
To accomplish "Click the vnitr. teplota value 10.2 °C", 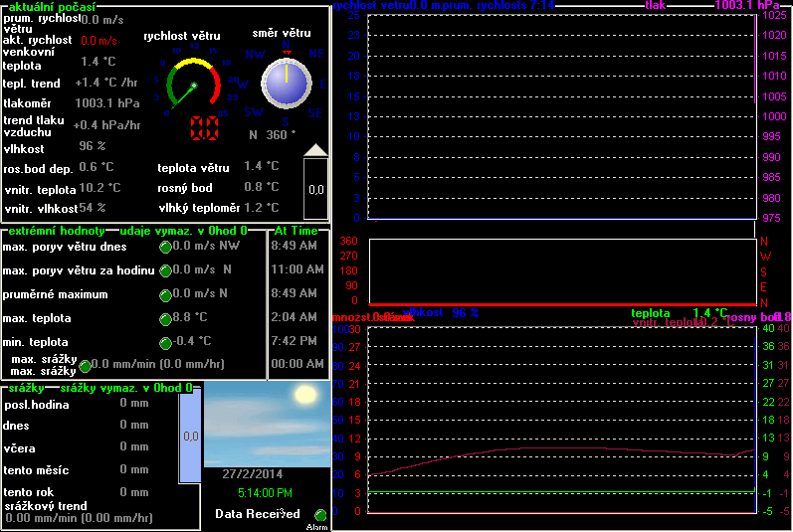I will (99, 188).
